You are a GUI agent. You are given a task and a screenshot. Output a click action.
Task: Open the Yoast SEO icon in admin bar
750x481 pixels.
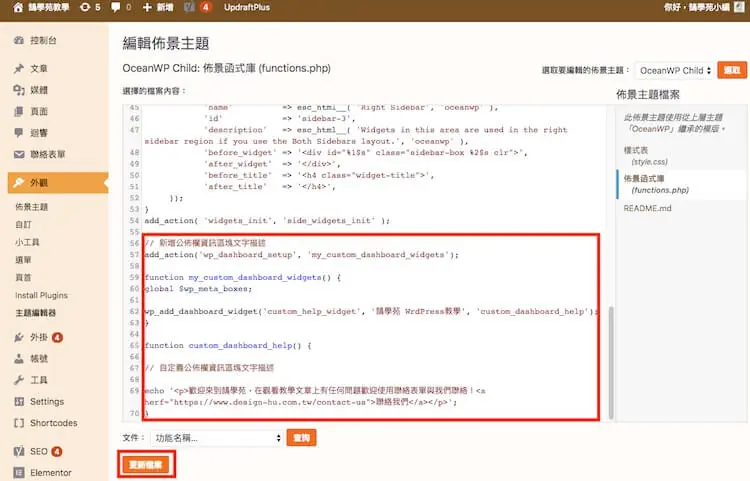[x=189, y=8]
